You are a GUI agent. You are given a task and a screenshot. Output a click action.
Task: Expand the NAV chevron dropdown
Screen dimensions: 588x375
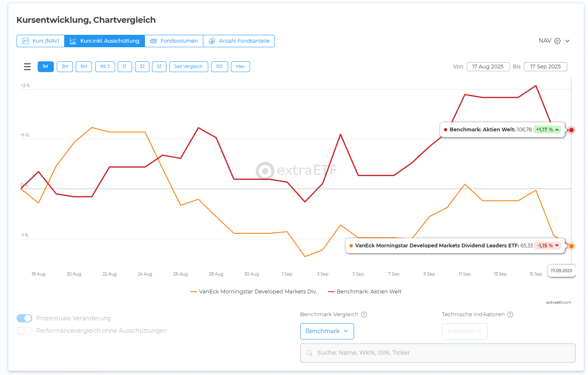click(567, 41)
